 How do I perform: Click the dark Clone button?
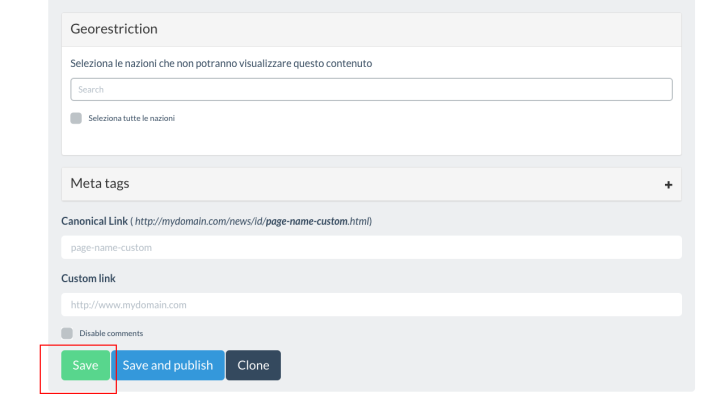click(x=253, y=365)
